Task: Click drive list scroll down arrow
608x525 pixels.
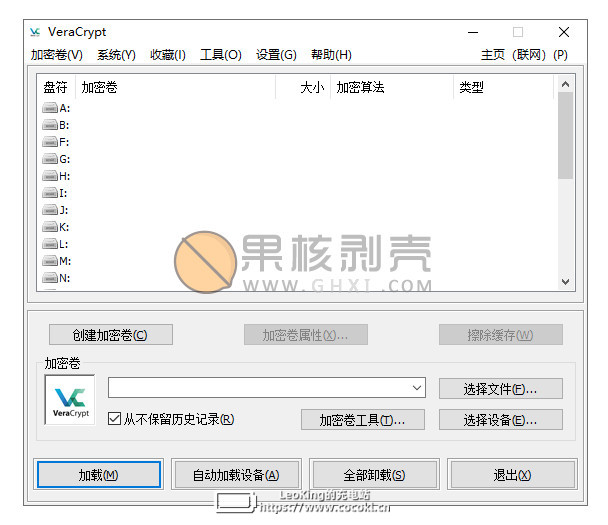Action: [x=565, y=281]
